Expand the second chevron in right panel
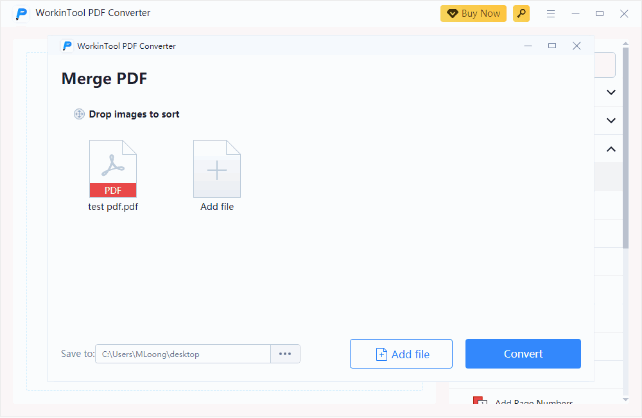This screenshot has width=642, height=418. (x=611, y=120)
